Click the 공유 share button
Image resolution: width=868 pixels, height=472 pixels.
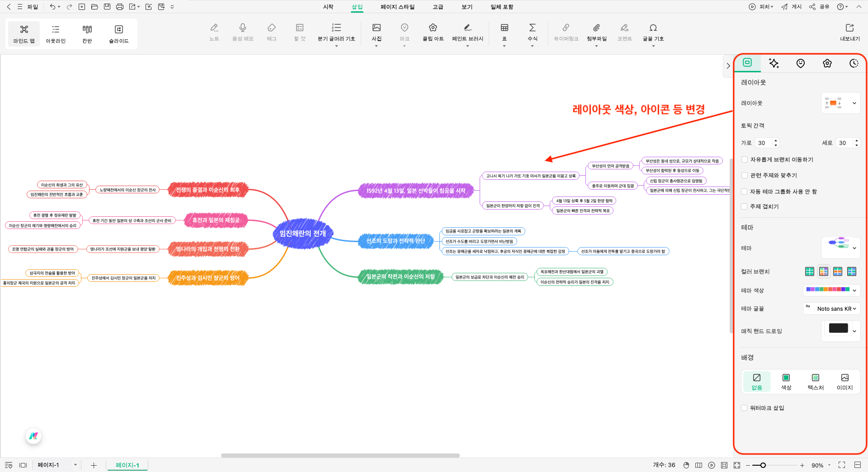820,7
